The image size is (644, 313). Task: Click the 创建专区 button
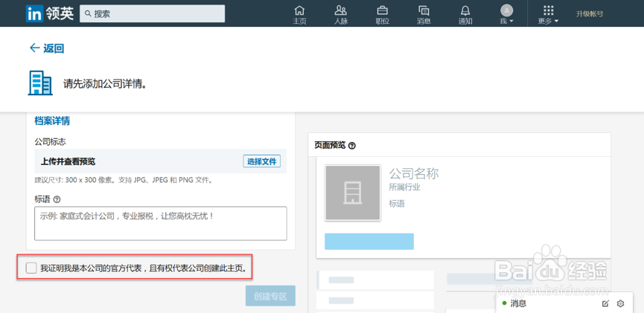[270, 296]
